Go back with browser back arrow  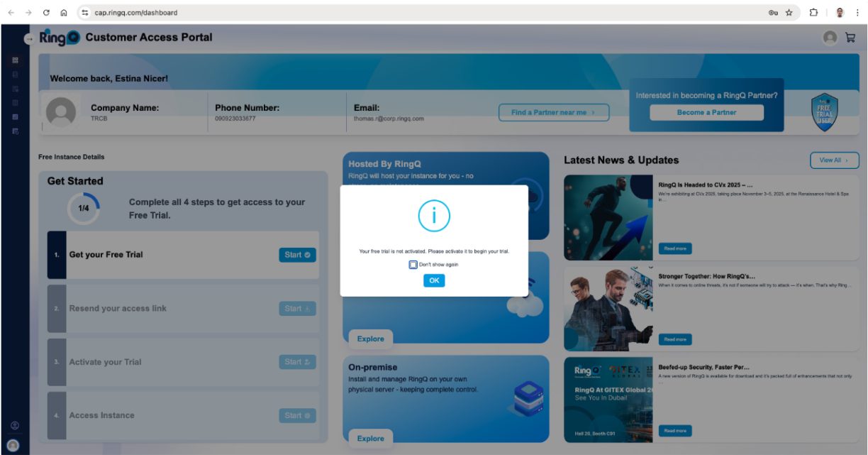coord(10,13)
